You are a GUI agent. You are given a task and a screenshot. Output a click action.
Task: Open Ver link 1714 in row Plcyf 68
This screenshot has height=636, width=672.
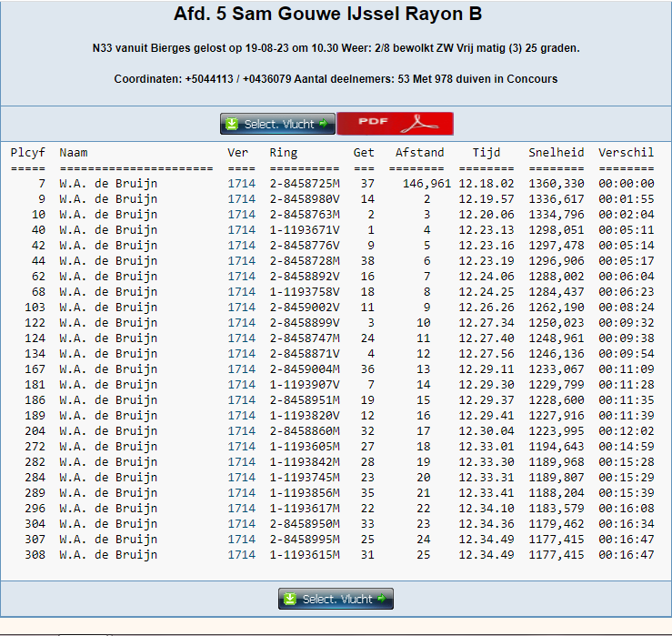point(241,292)
